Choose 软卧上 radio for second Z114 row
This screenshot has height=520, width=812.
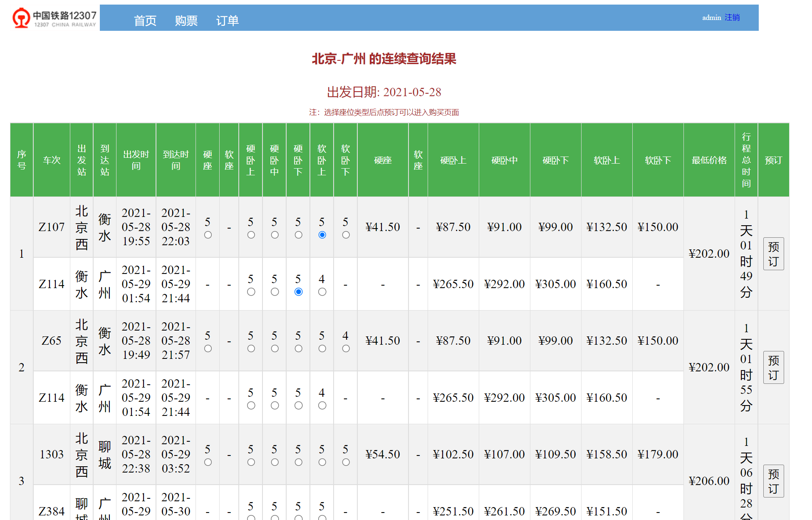pos(322,406)
